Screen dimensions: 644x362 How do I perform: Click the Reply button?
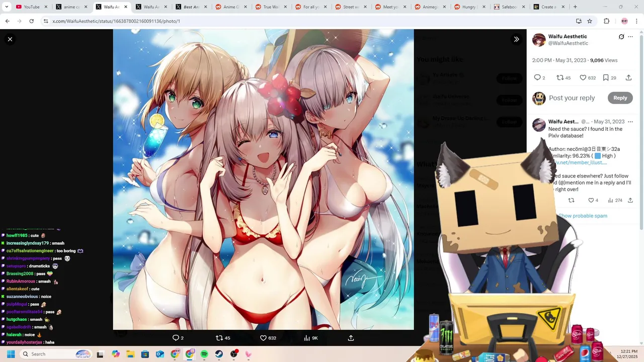tap(620, 98)
